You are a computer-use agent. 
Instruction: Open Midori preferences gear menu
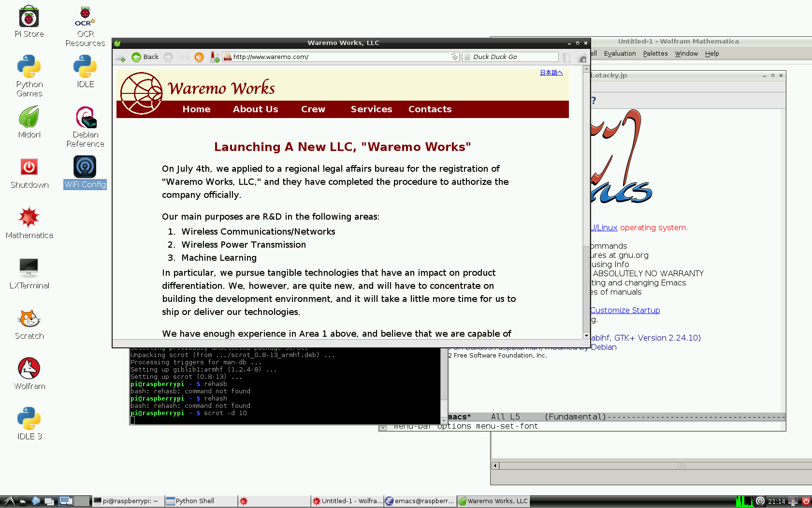point(582,58)
